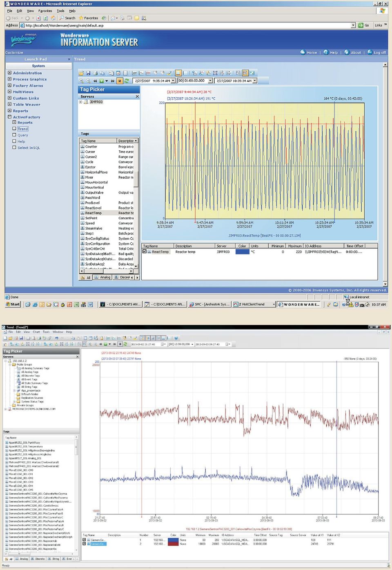Screen dimensions: 392x570
Task: Expand the MultiViews node
Action: pyautogui.click(x=9, y=92)
